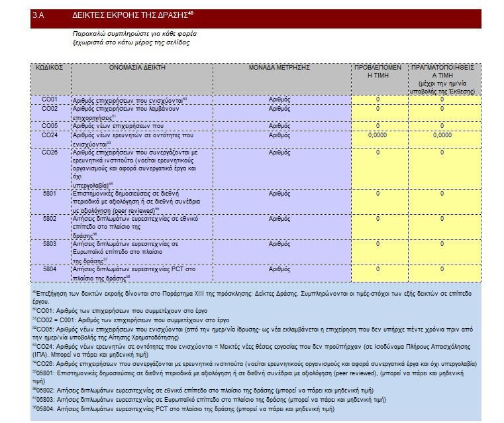Screen dimensions: 504x423
Task: Click the CO24 realized value 0,0000 field
Action: pyautogui.click(x=444, y=139)
